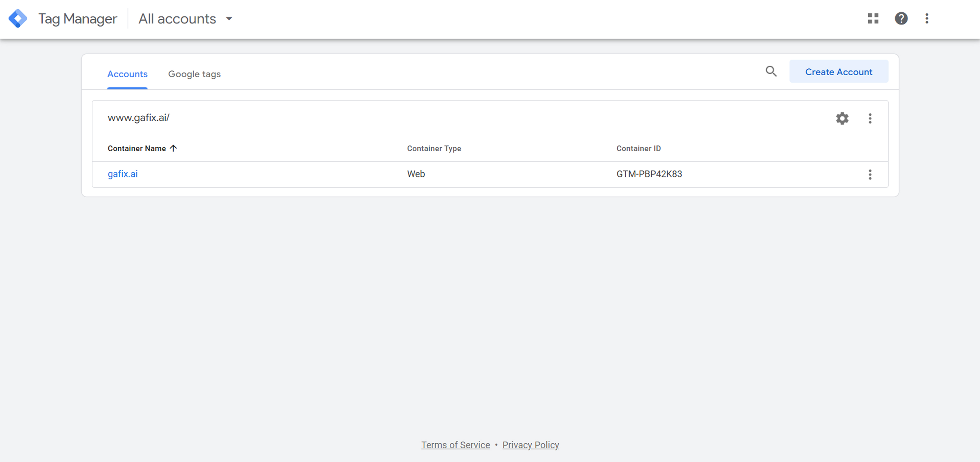Expand the All accounts dropdown
This screenshot has height=462, width=980.
(185, 19)
